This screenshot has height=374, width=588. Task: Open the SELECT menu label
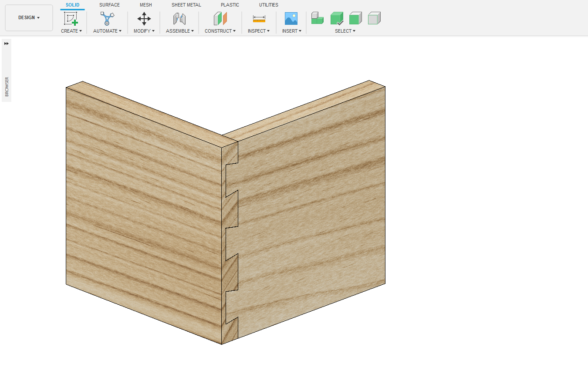[x=345, y=31]
